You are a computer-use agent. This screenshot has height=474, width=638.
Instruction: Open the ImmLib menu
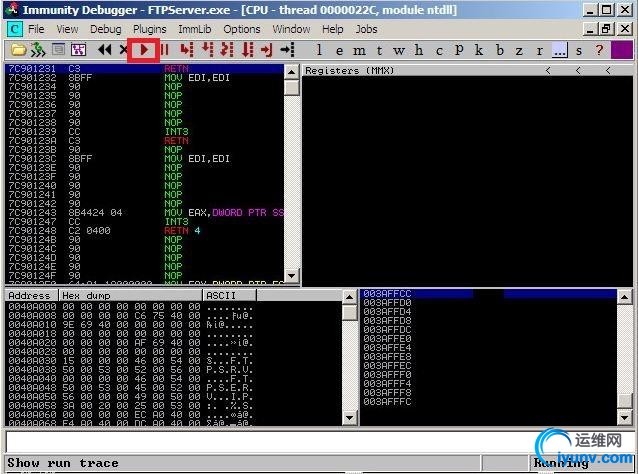pyautogui.click(x=194, y=29)
